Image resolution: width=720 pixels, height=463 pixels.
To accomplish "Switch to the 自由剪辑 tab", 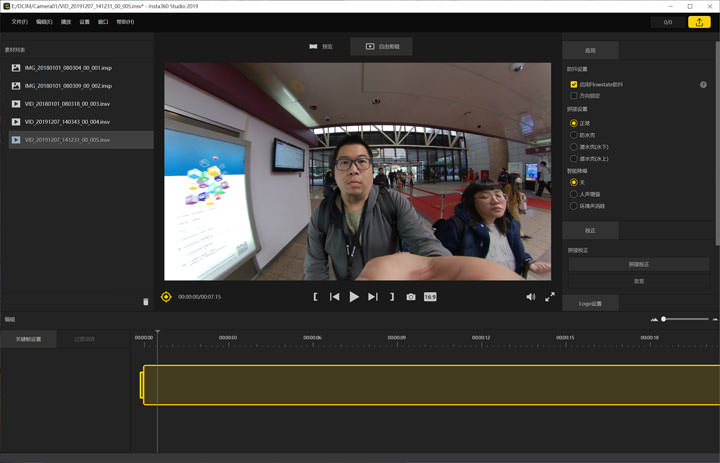I will coord(381,46).
